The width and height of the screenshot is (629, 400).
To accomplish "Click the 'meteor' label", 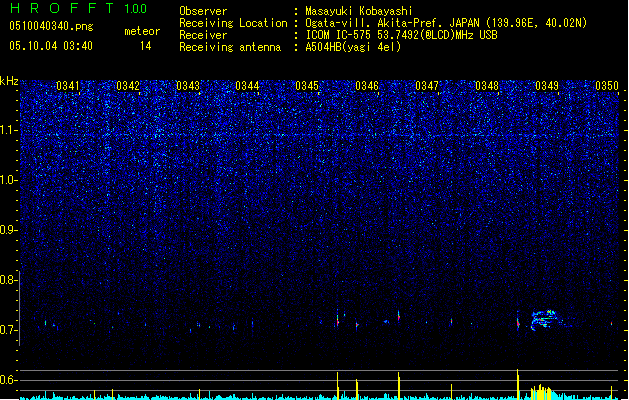I will [142, 31].
